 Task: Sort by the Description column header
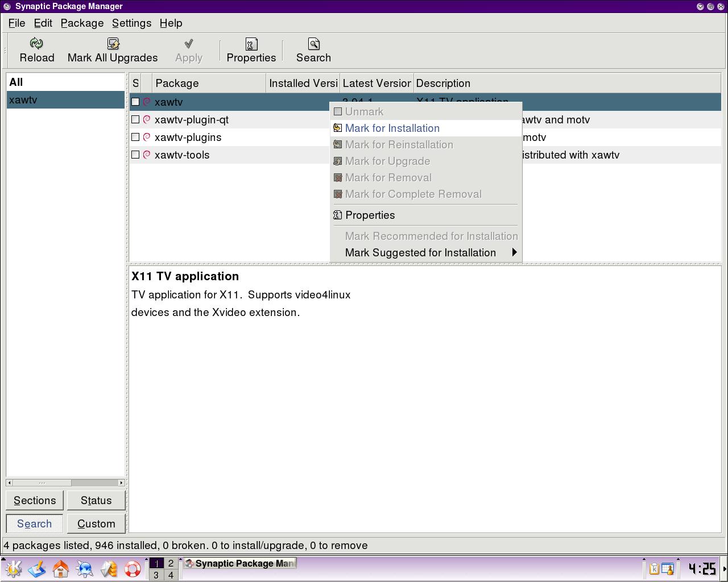point(567,83)
